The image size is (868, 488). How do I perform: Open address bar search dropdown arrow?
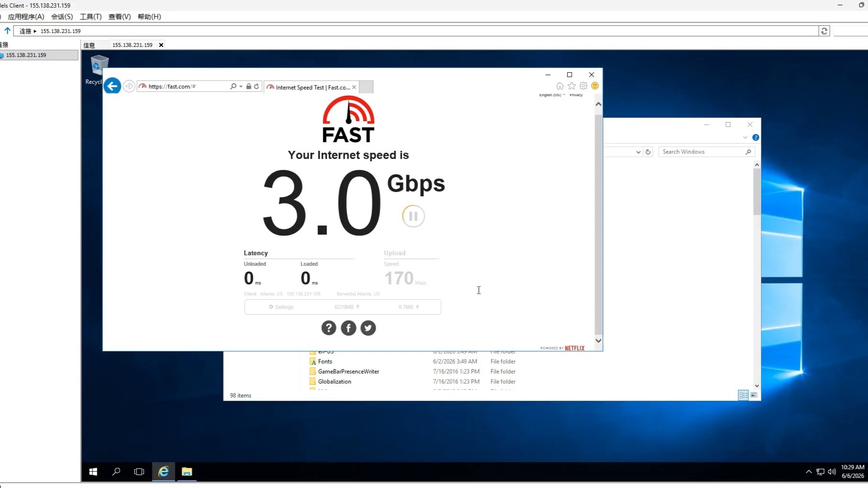point(241,86)
